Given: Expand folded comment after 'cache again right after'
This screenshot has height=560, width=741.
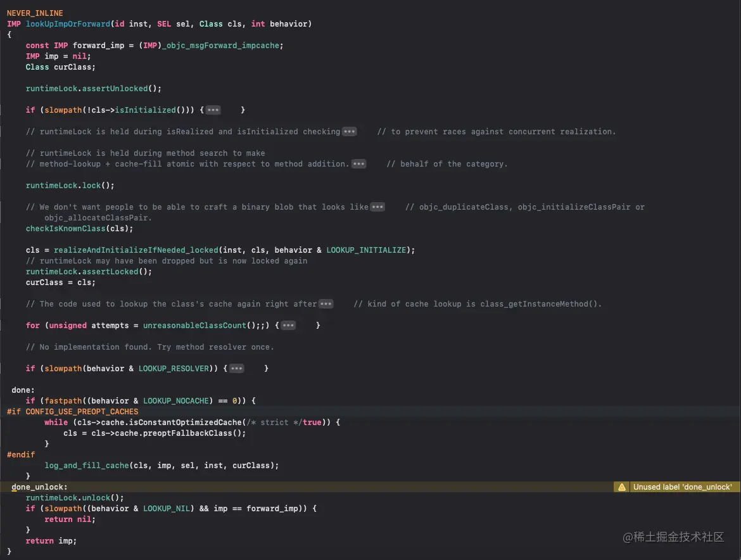Looking at the screenshot, I should pyautogui.click(x=326, y=304).
